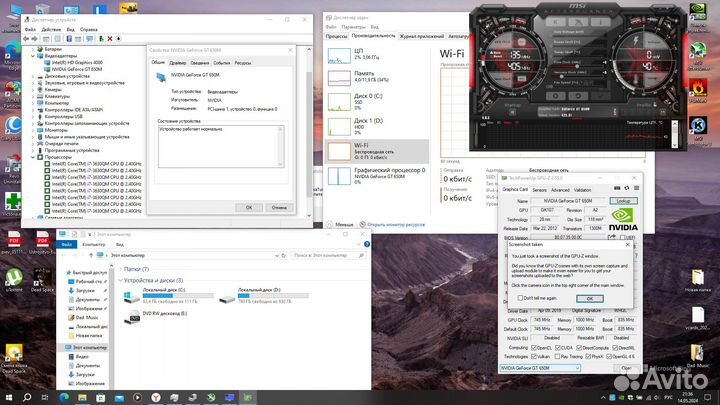Click the taskbar search magnifier icon
The height and width of the screenshot is (405, 720).
tap(27, 397)
